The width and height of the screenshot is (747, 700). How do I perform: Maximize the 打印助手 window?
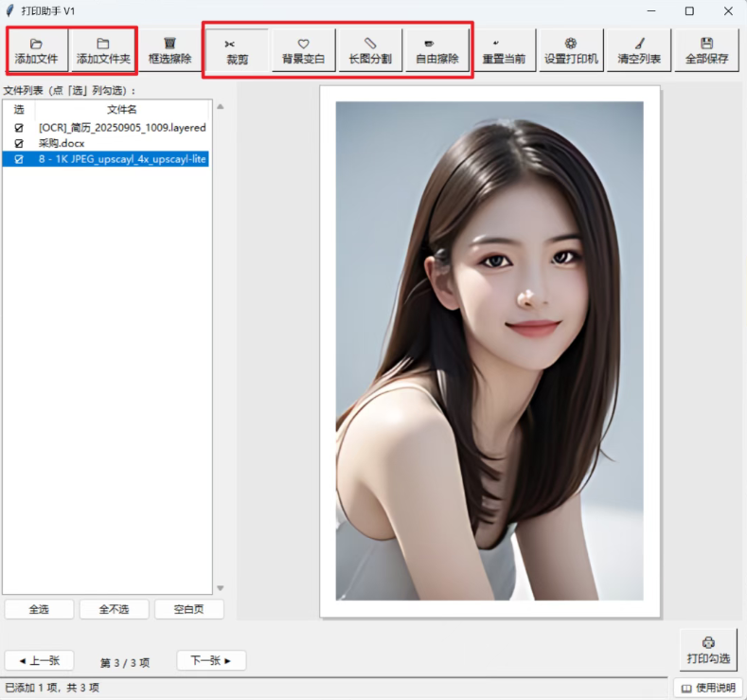point(689,11)
